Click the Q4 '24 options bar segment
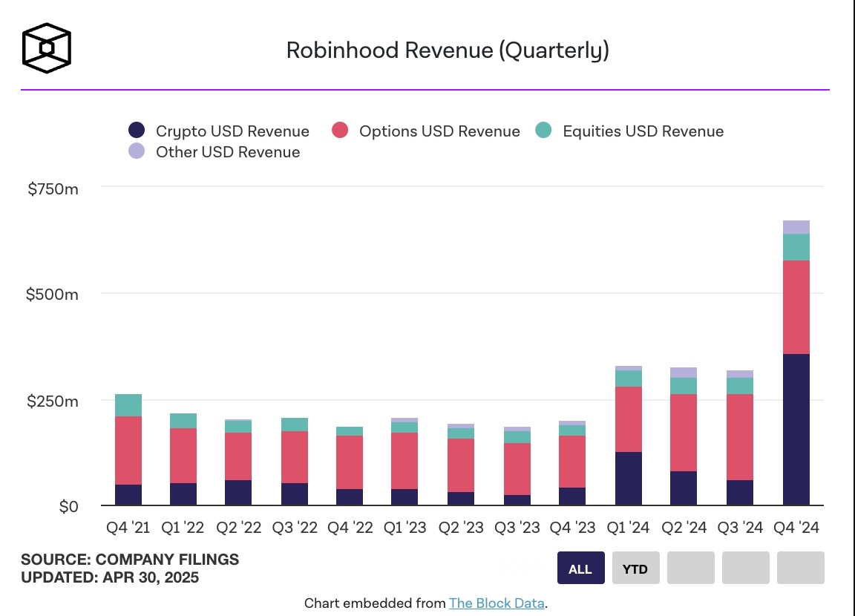Viewport: 855px width, 616px height. pyautogui.click(x=796, y=307)
